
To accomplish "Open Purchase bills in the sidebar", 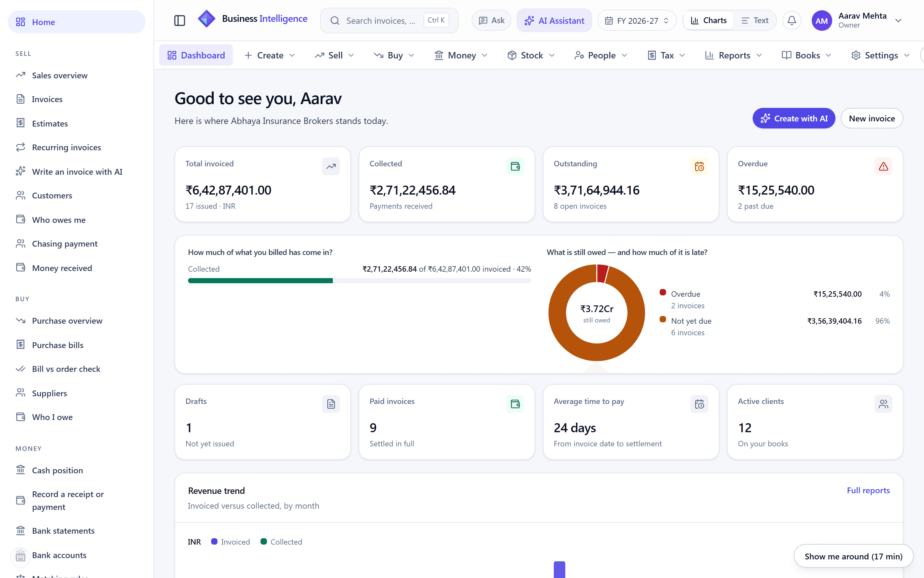I will (76, 345).
